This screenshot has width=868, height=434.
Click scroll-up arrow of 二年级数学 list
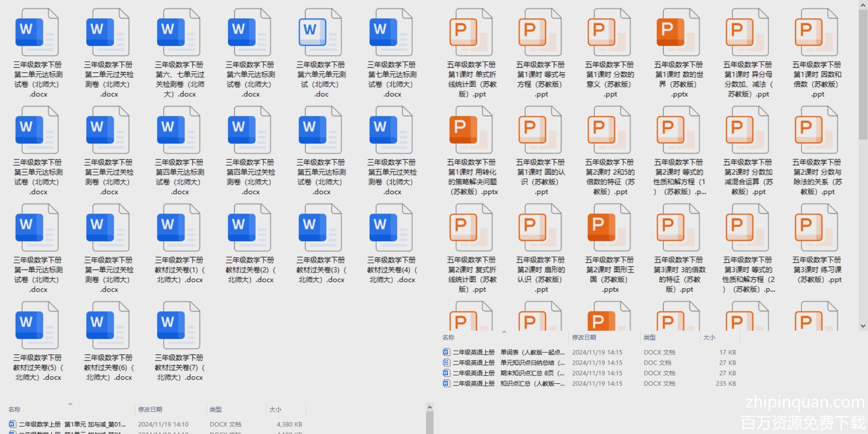(430, 407)
